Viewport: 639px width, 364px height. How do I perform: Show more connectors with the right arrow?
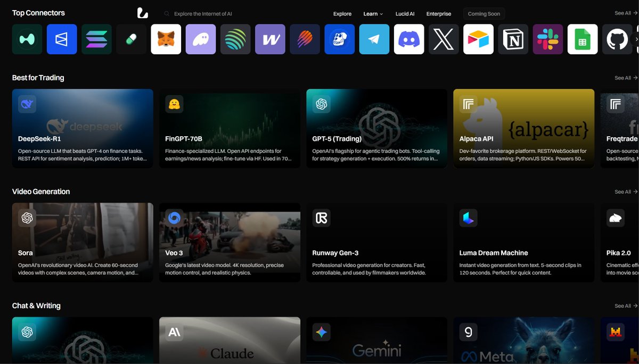click(x=636, y=39)
